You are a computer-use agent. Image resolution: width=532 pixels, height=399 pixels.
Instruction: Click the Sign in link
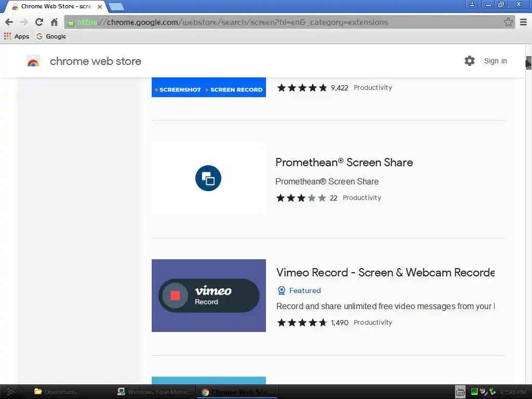(495, 61)
